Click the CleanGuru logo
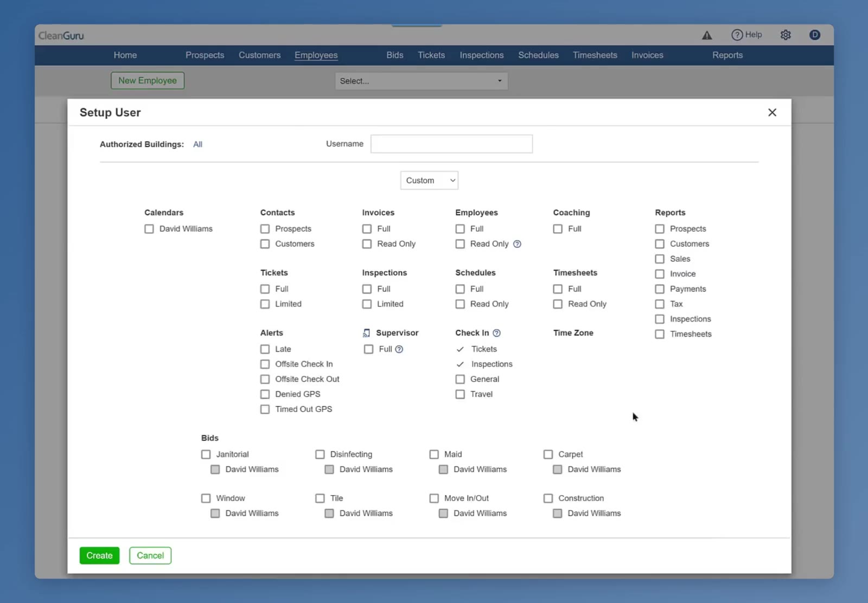This screenshot has width=868, height=603. pyautogui.click(x=61, y=36)
